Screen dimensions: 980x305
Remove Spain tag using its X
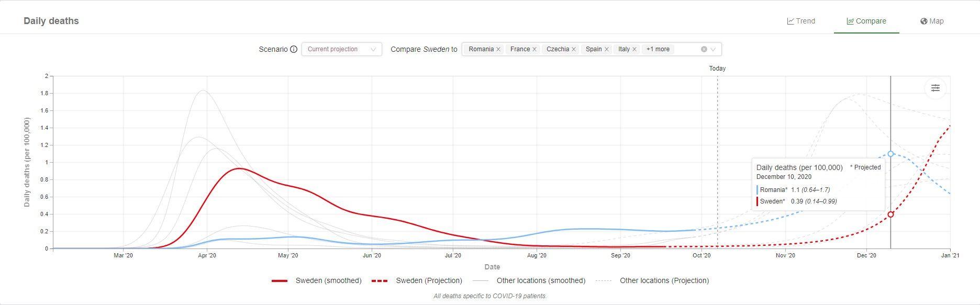pyautogui.click(x=607, y=49)
